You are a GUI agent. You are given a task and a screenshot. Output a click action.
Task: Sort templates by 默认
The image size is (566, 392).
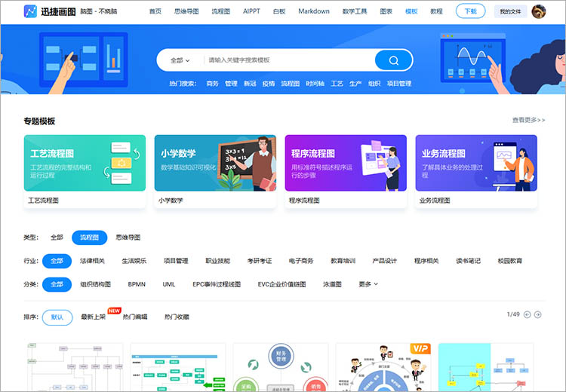57,317
